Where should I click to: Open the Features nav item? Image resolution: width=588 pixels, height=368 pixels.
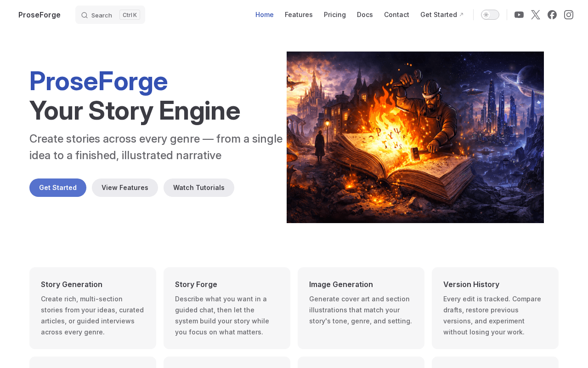(299, 15)
